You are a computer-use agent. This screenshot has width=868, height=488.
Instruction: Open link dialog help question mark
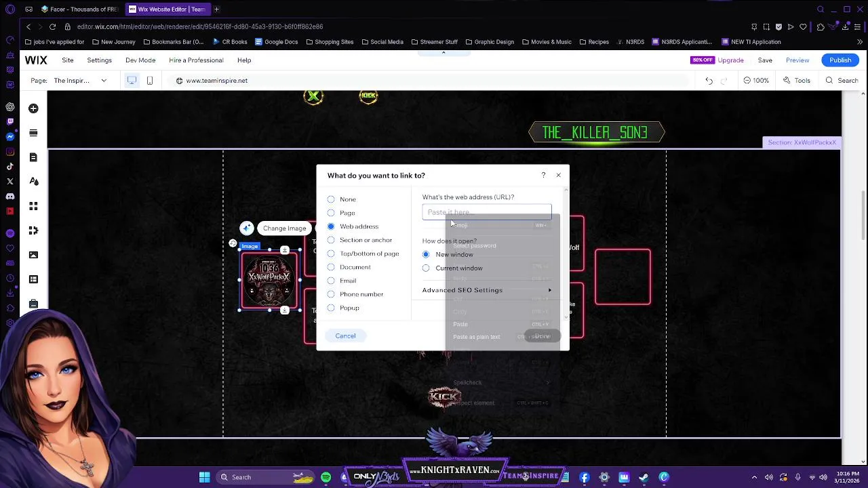click(543, 176)
